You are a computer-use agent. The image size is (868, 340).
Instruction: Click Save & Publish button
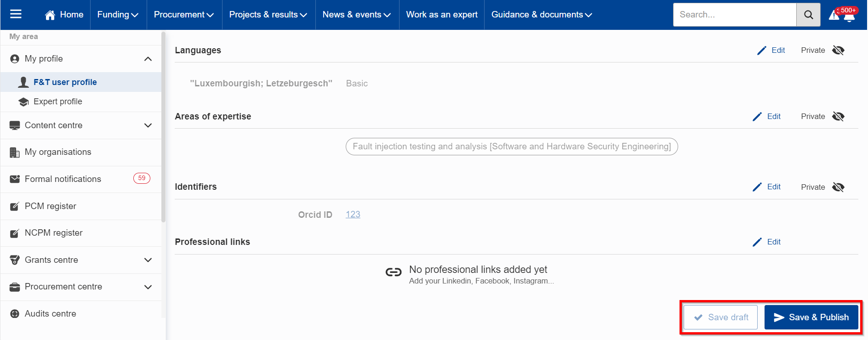pos(811,317)
